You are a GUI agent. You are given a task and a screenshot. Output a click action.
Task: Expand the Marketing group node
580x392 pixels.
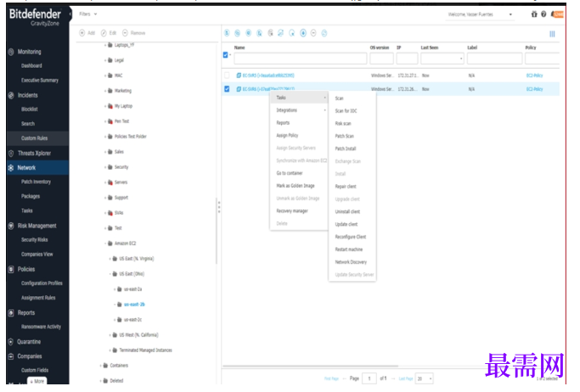105,91
